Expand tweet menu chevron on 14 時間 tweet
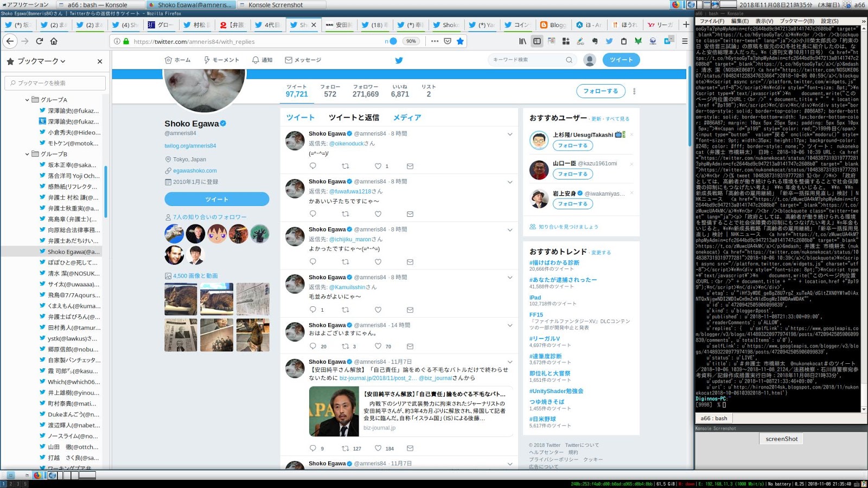 510,325
